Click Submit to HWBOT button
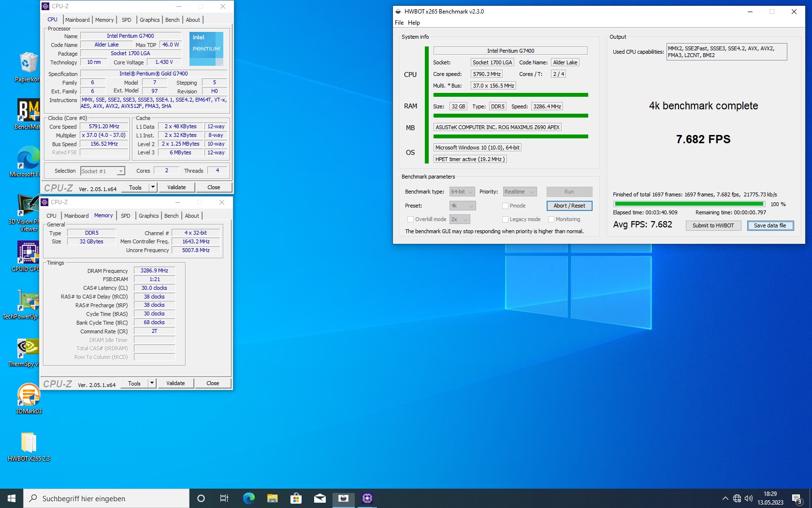 pos(713,225)
